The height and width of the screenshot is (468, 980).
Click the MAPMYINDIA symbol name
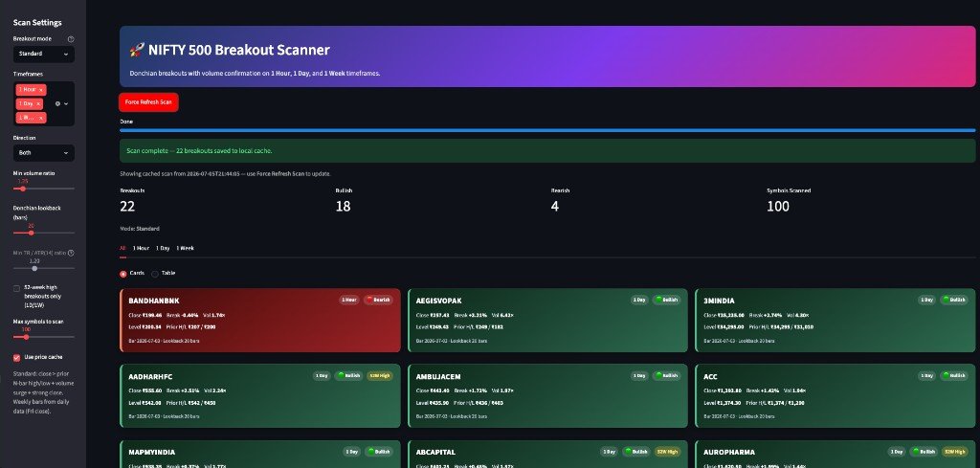point(152,453)
